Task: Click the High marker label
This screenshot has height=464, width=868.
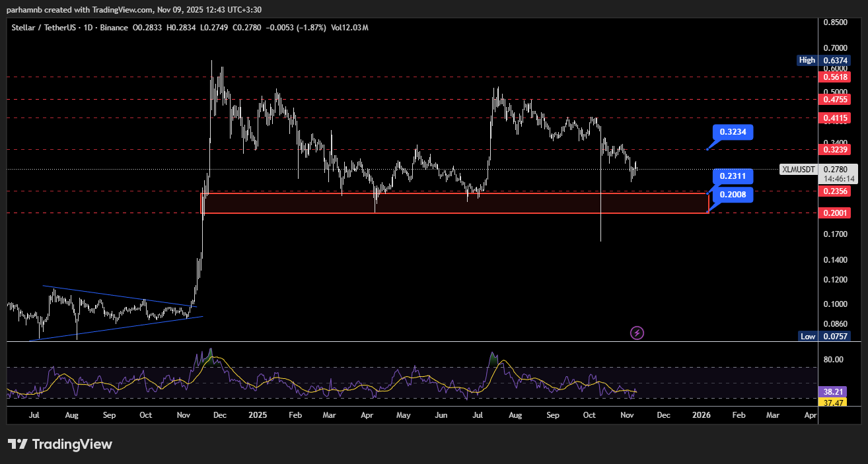Action: tap(807, 60)
